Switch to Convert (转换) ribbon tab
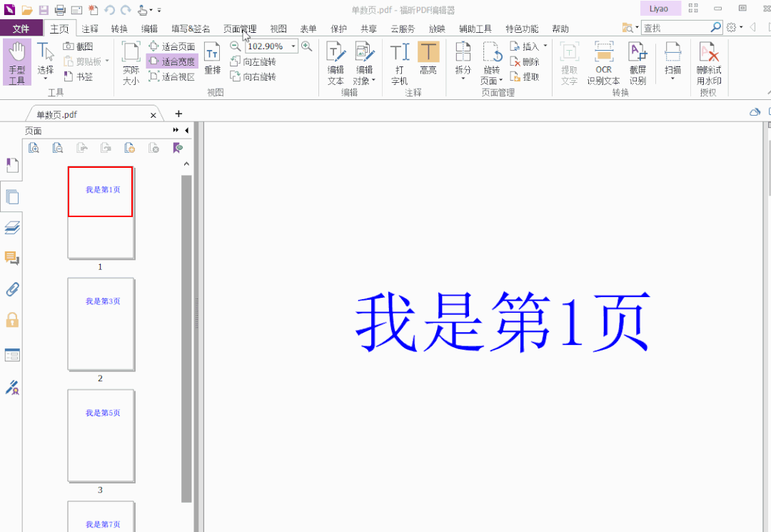Viewport: 771px width, 532px height. click(x=119, y=29)
